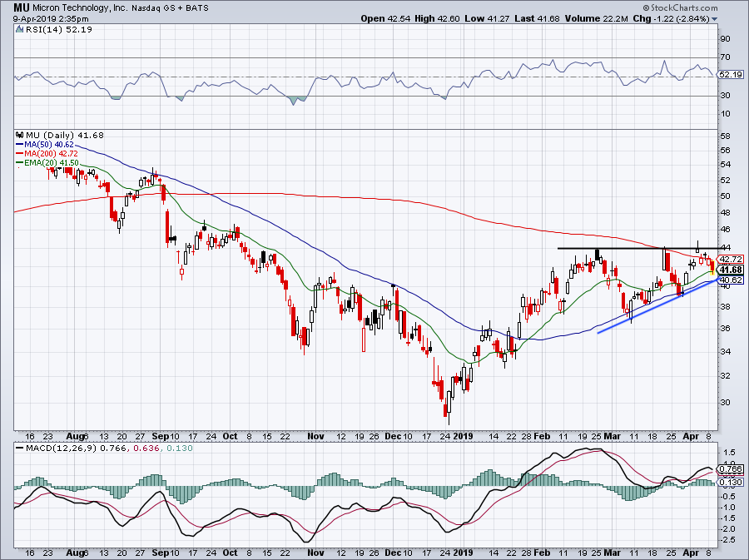Viewport: 749px width, 560px height.
Task: Click the 'Last 41.68' quote value
Action: 538,18
